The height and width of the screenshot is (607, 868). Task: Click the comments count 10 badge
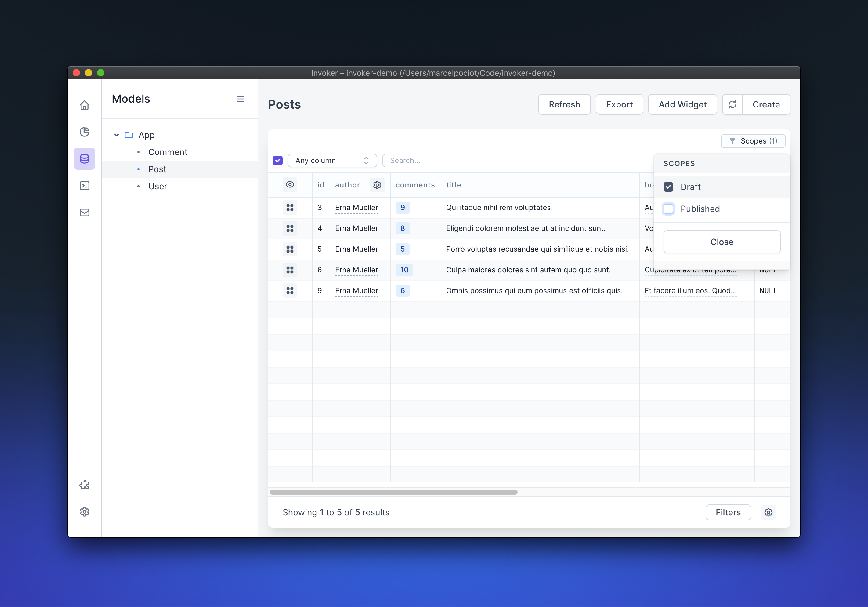point(404,270)
